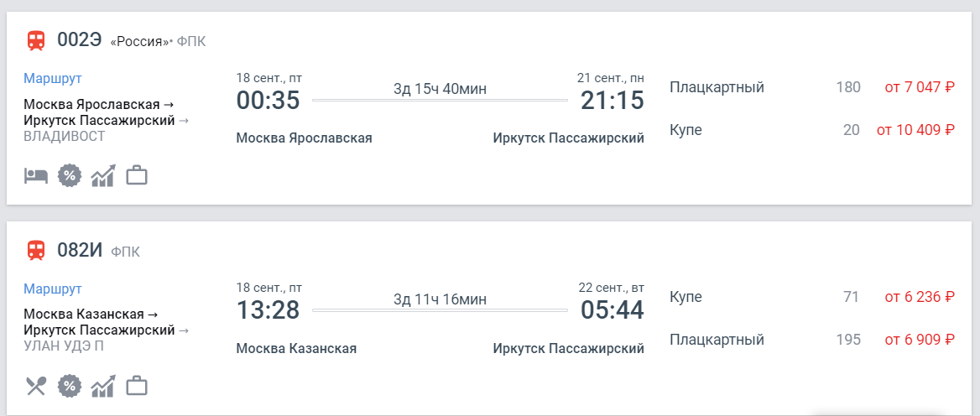Screen dimensions: 980x416
Task: Click the train number 002Э heading
Action: pos(79,39)
